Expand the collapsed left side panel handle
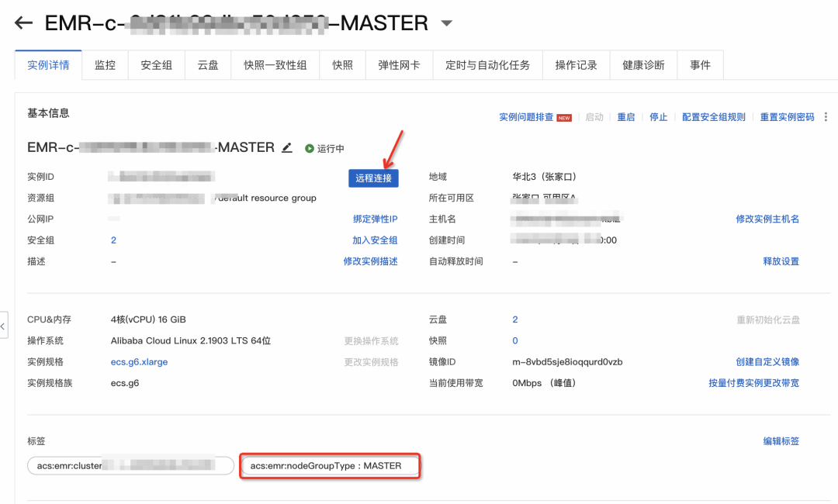 pyautogui.click(x=3, y=325)
